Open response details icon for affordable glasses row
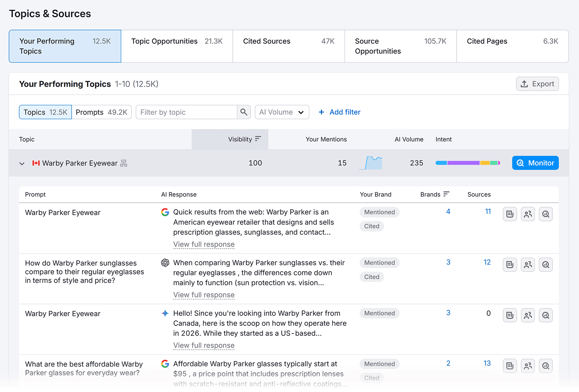579x392 pixels. (x=510, y=366)
